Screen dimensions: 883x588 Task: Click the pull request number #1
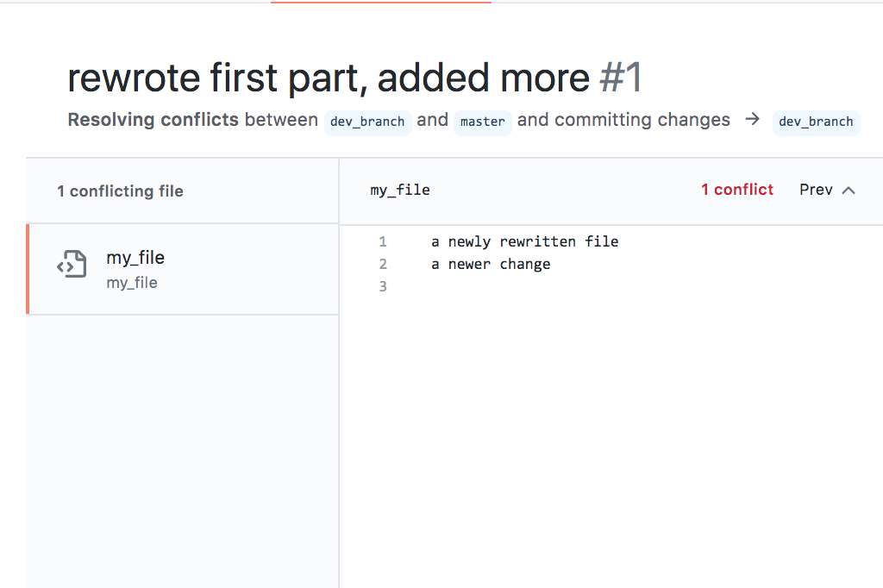[621, 79]
